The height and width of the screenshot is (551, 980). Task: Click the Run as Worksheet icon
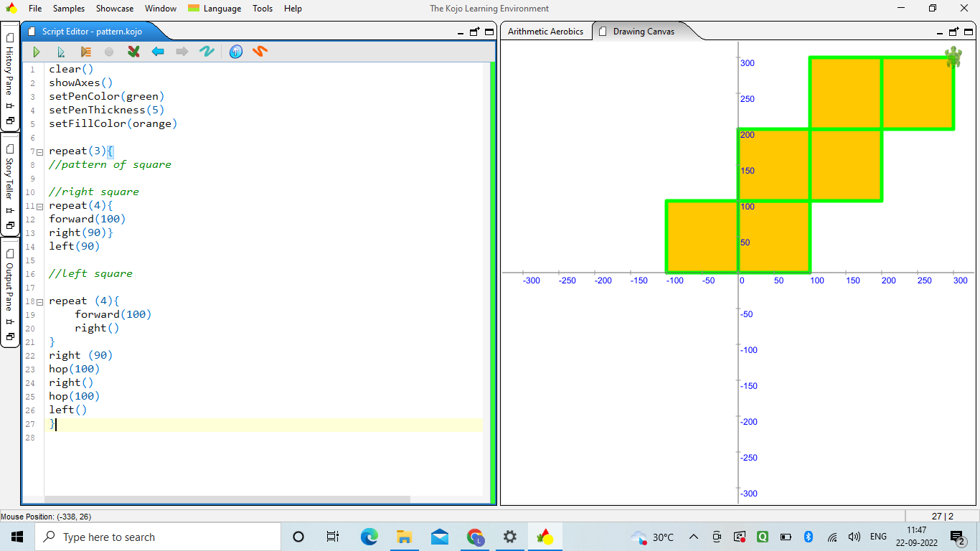(61, 52)
